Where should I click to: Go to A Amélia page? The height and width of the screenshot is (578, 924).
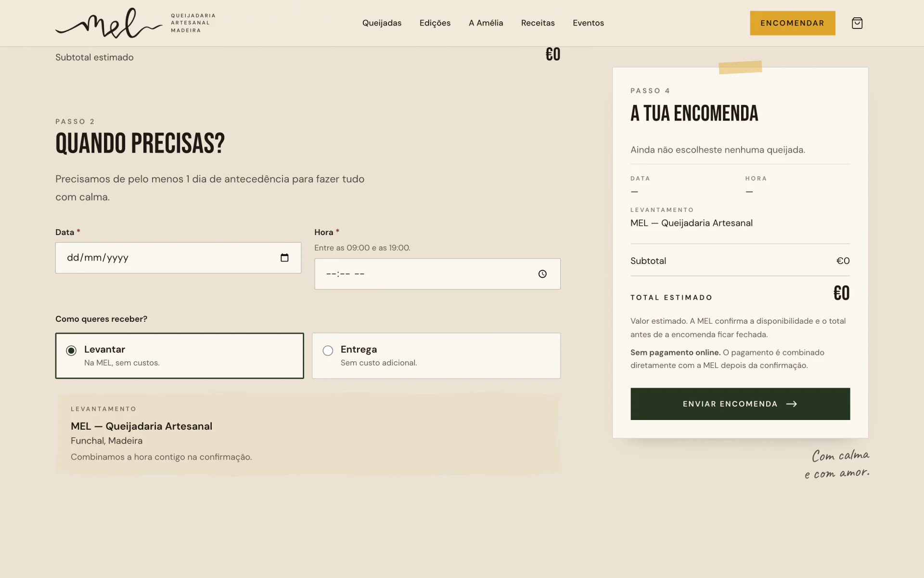[486, 23]
